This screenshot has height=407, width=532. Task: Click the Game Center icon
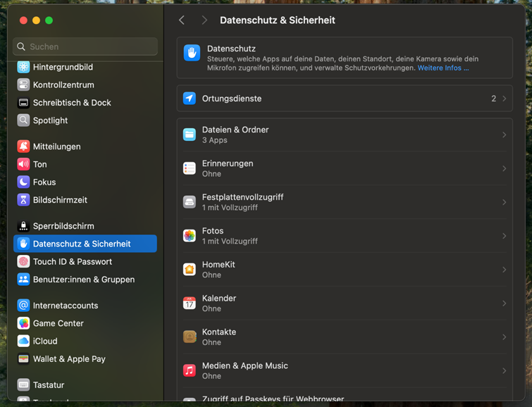[23, 323]
